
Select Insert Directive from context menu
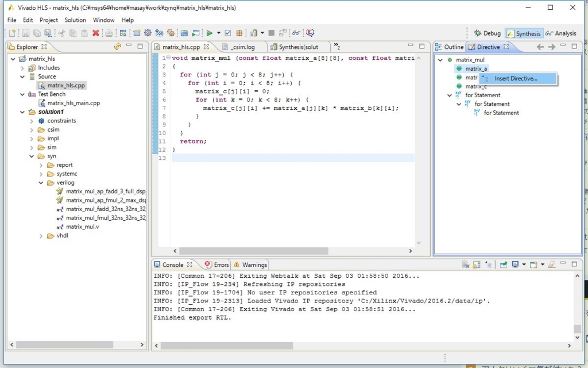click(516, 78)
